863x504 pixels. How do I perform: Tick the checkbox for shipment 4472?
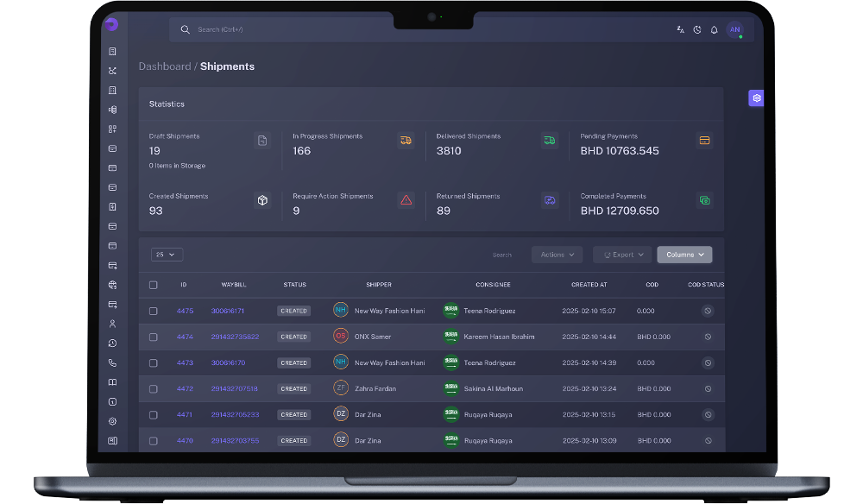coord(154,389)
